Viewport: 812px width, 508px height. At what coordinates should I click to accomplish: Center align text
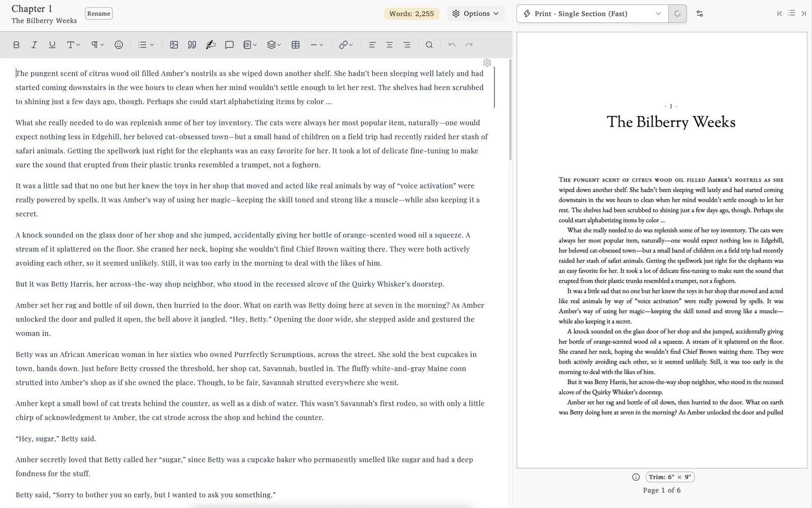tap(389, 45)
